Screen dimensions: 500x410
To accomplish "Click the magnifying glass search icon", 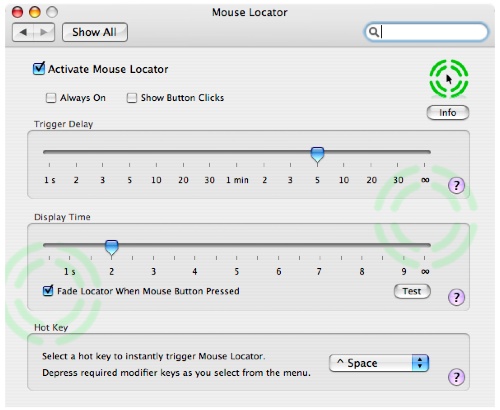I will click(x=374, y=32).
